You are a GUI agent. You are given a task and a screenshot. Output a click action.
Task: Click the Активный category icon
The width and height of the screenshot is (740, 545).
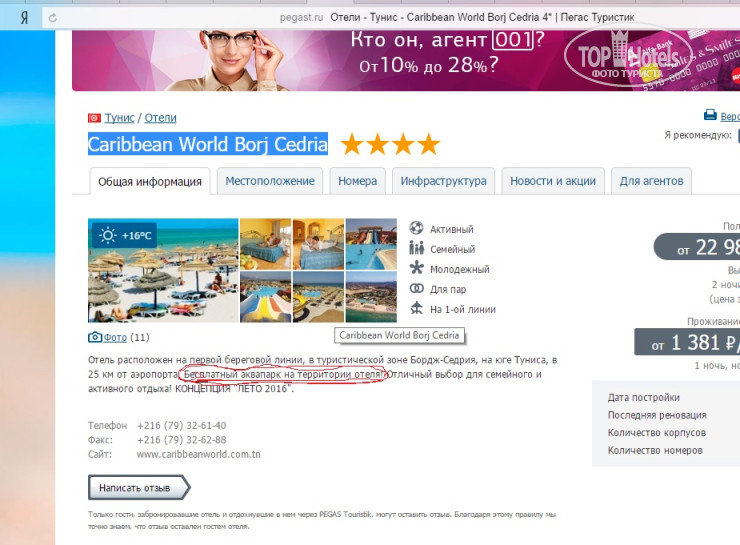(417, 229)
